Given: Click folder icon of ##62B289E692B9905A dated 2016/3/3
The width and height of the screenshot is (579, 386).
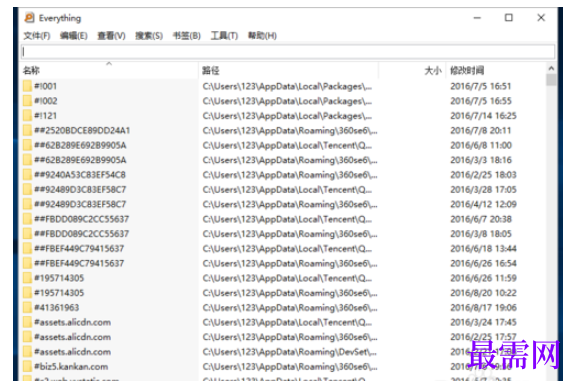Looking at the screenshot, I should pyautogui.click(x=27, y=160).
